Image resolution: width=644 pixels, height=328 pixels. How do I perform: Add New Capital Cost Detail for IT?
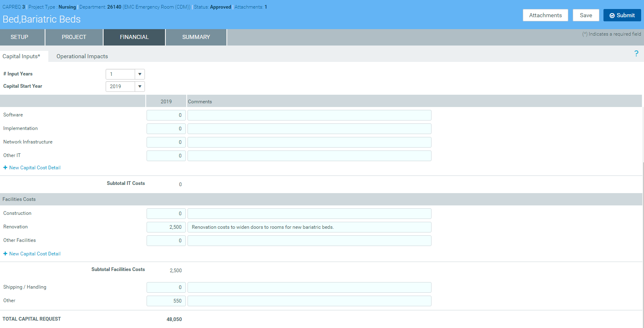click(35, 168)
